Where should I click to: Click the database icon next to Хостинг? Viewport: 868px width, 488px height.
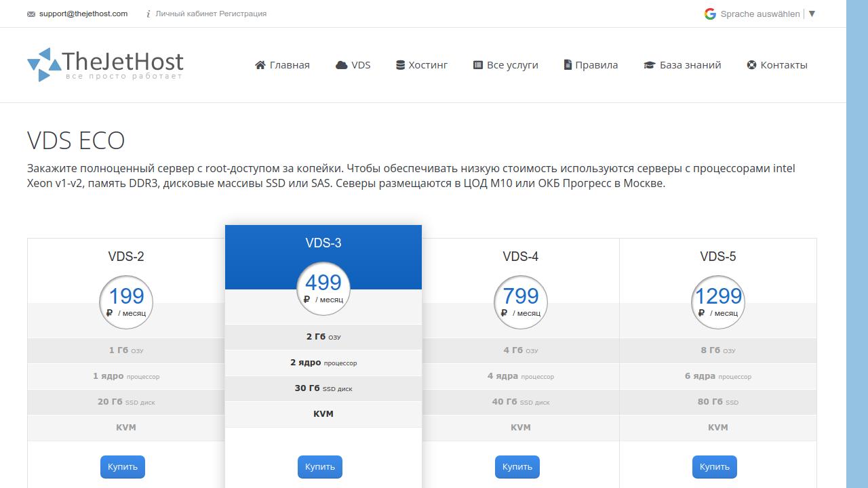(401, 65)
